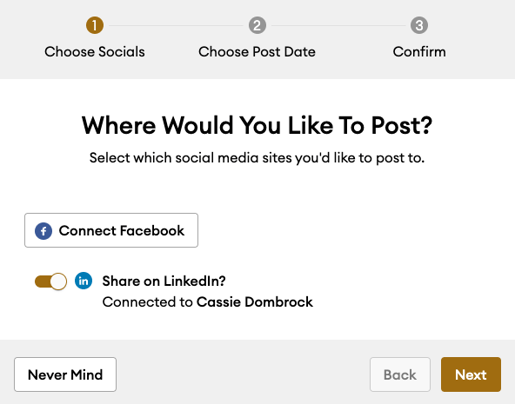
Task: Click the Next button
Action: click(471, 374)
